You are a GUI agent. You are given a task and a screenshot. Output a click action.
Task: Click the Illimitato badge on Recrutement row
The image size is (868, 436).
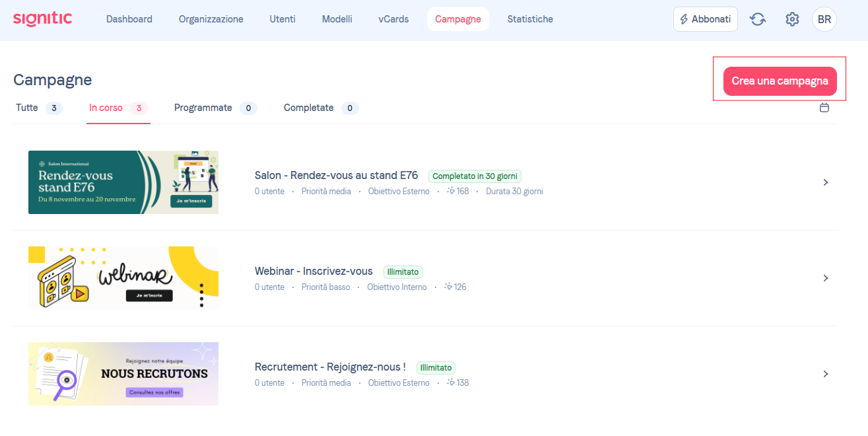point(436,367)
